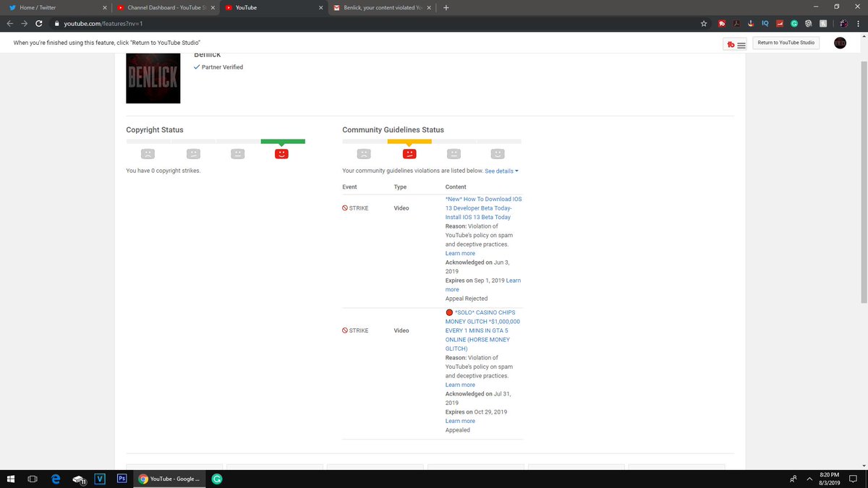Click the taskbar clock showing 8:20 PM

[x=830, y=479]
